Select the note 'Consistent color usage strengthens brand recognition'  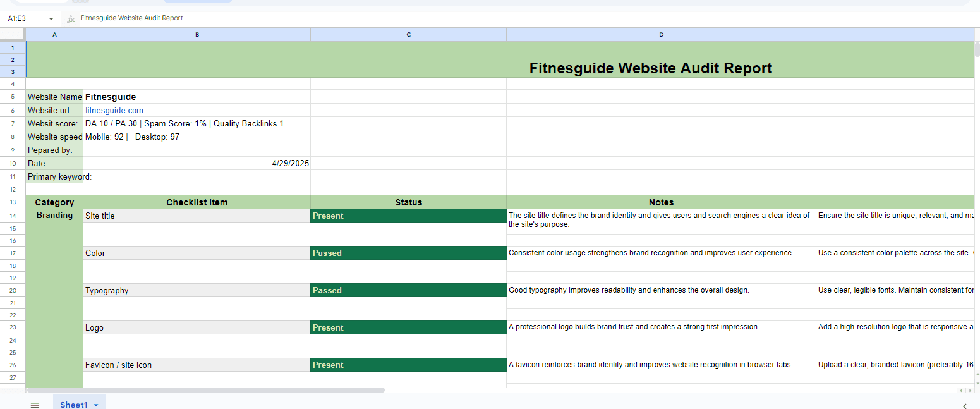pos(661,259)
